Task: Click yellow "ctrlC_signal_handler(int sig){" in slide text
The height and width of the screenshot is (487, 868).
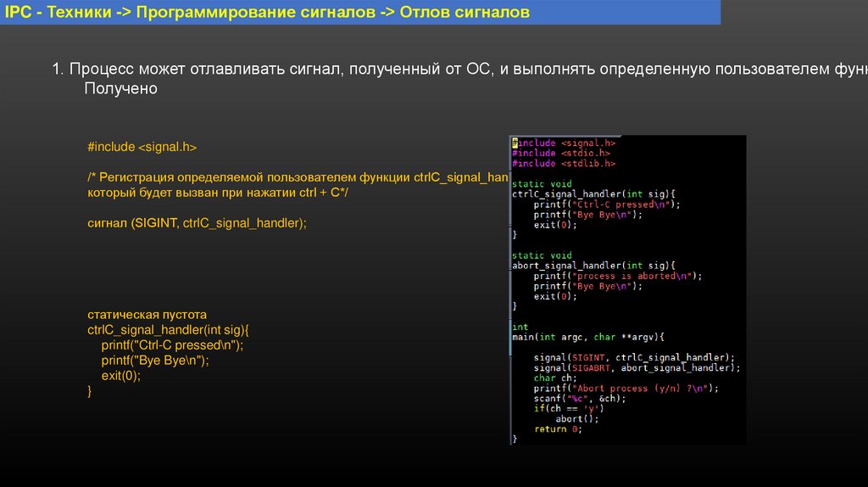Action: 169,330
